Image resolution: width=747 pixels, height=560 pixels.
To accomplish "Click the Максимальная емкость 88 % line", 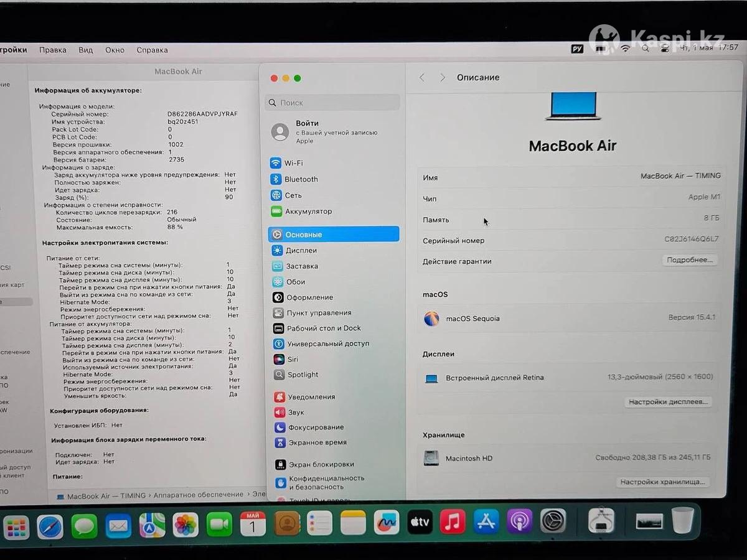I will (x=119, y=227).
